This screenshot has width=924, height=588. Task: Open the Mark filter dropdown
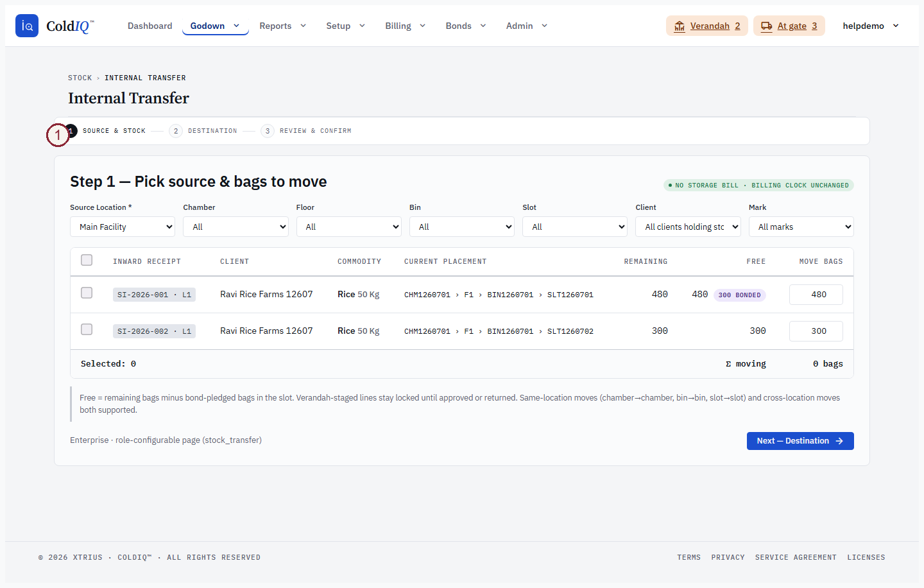(x=801, y=227)
